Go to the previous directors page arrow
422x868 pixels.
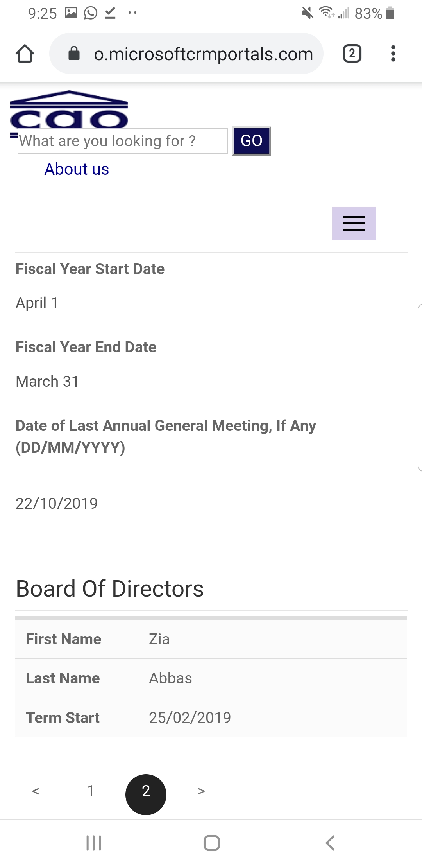click(x=36, y=791)
